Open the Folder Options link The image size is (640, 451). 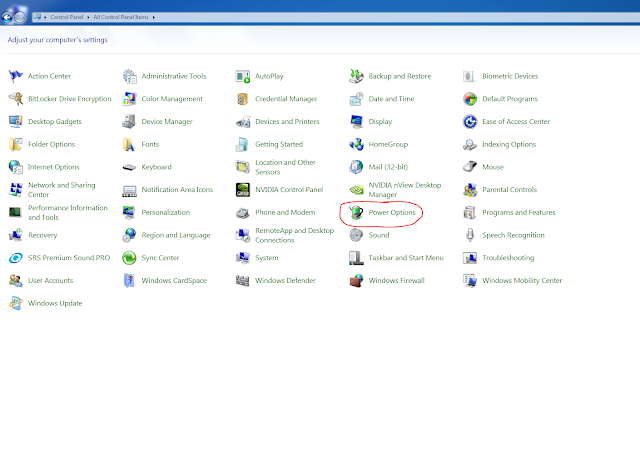coord(51,144)
